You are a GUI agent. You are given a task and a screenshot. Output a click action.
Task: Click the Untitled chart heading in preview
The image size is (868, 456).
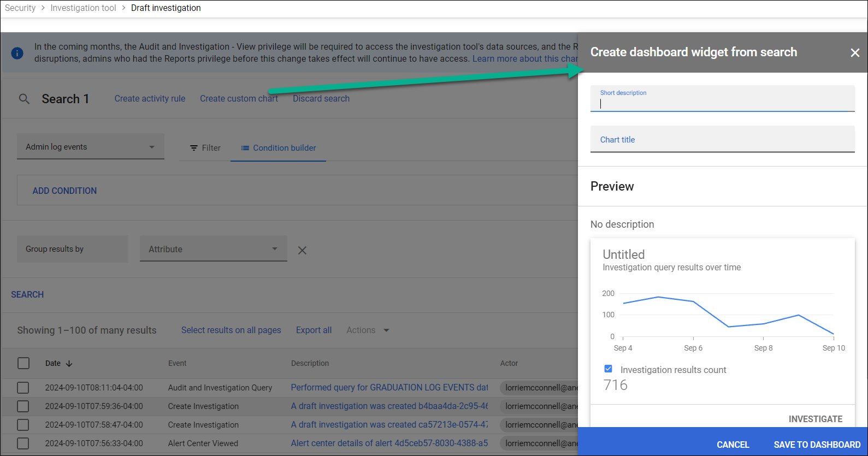point(624,254)
